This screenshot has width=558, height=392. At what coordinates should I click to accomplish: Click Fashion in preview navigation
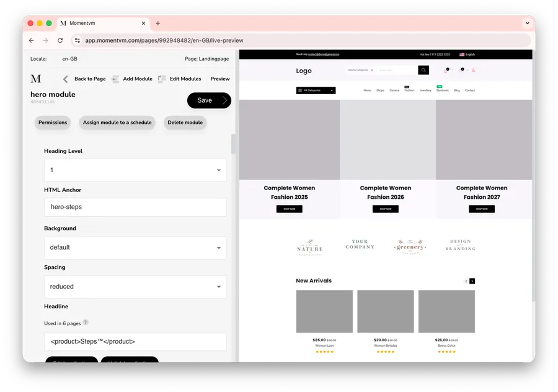[x=409, y=90]
